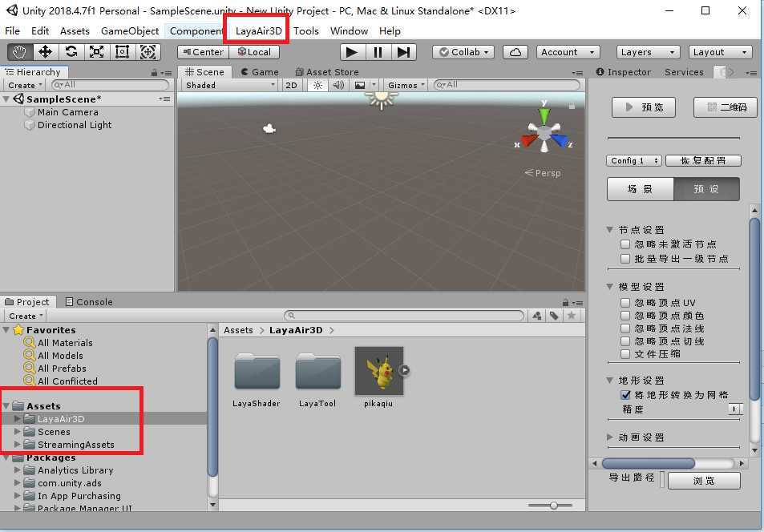Click the 恢复配置 reset config button
This screenshot has width=764, height=532.
coord(703,161)
